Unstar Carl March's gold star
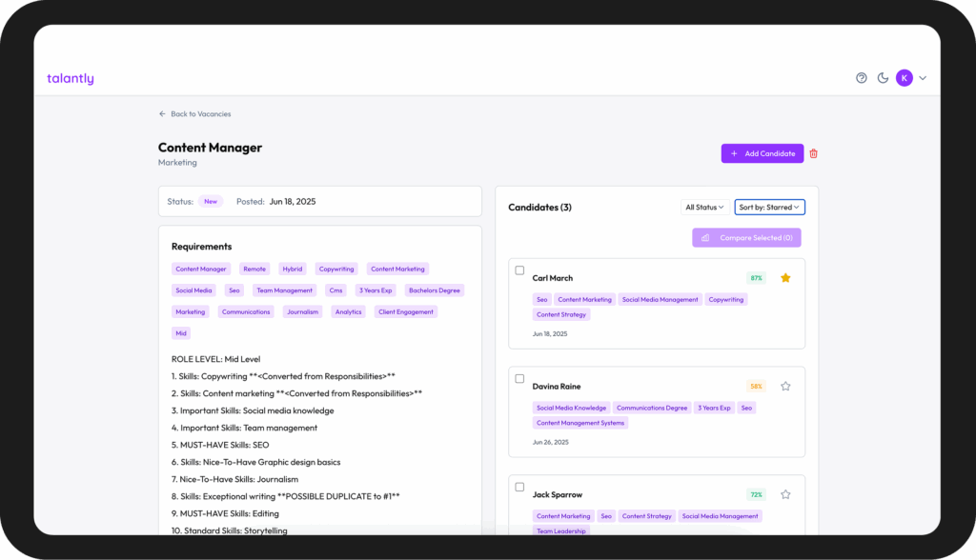Viewport: 976px width, 560px height. pyautogui.click(x=785, y=278)
